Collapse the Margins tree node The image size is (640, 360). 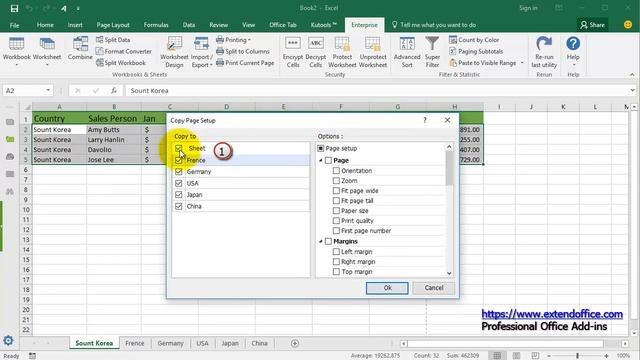321,241
